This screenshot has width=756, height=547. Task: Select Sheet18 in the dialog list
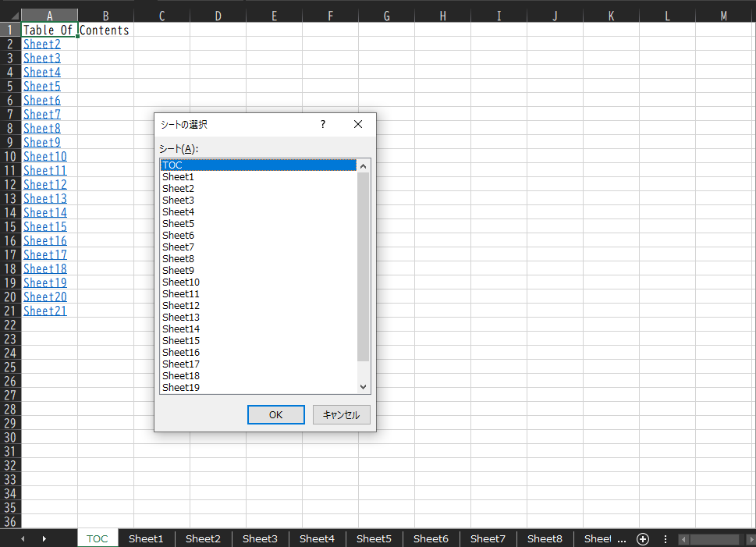[258, 376]
